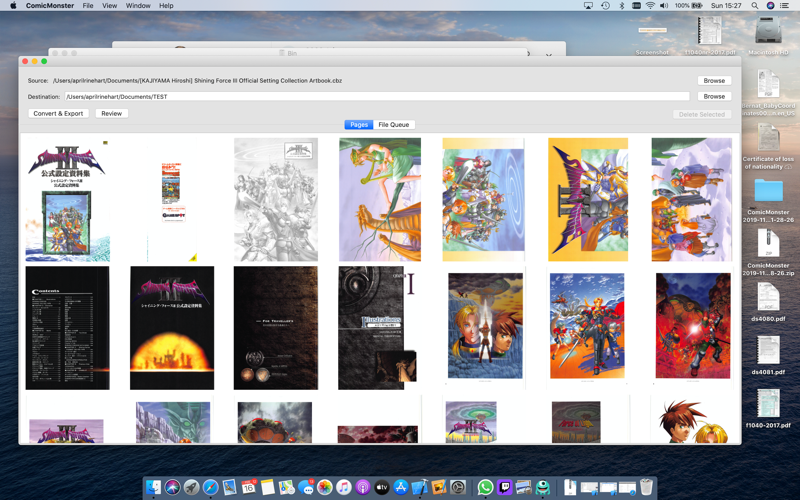
Task: Open Spotlight search in menu bar
Action: 755,6
